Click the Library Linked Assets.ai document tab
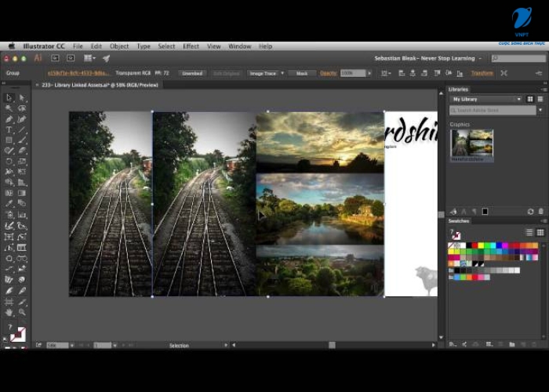Image resolution: width=549 pixels, height=392 pixels. tap(100, 85)
